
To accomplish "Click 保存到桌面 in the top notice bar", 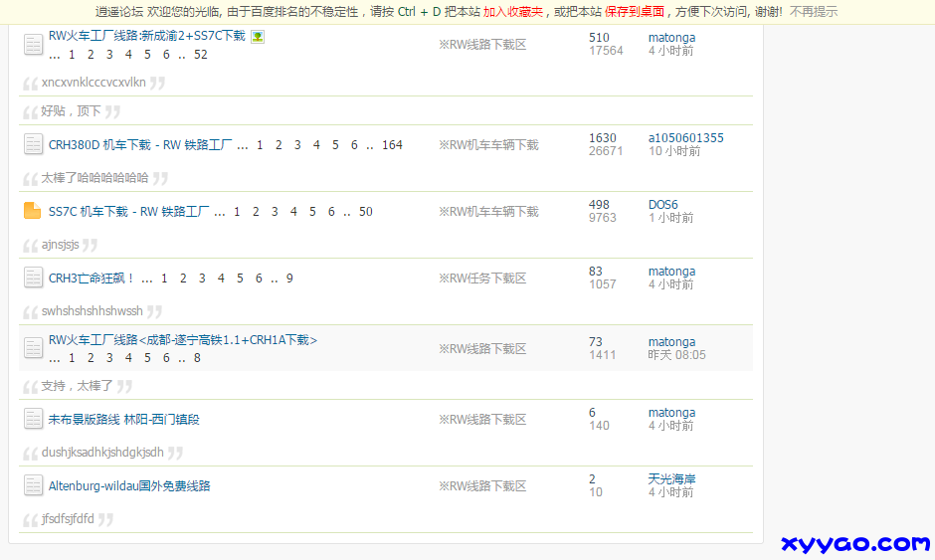I will pyautogui.click(x=636, y=12).
